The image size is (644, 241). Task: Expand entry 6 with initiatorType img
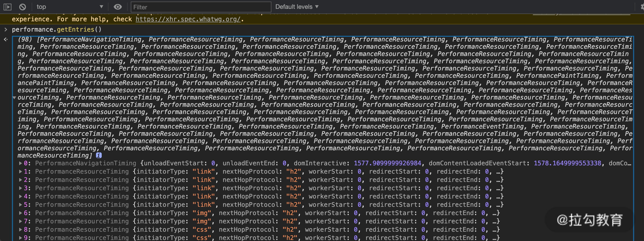click(x=20, y=213)
